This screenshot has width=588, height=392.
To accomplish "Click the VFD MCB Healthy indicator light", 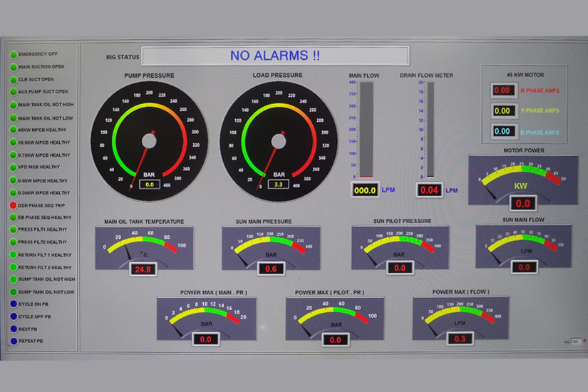I will coord(13,167).
